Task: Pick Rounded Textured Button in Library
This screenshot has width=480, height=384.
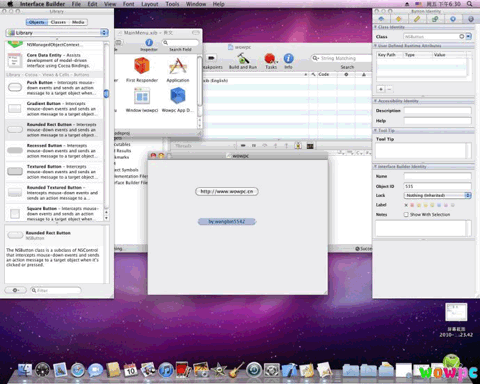Action: click(x=54, y=193)
